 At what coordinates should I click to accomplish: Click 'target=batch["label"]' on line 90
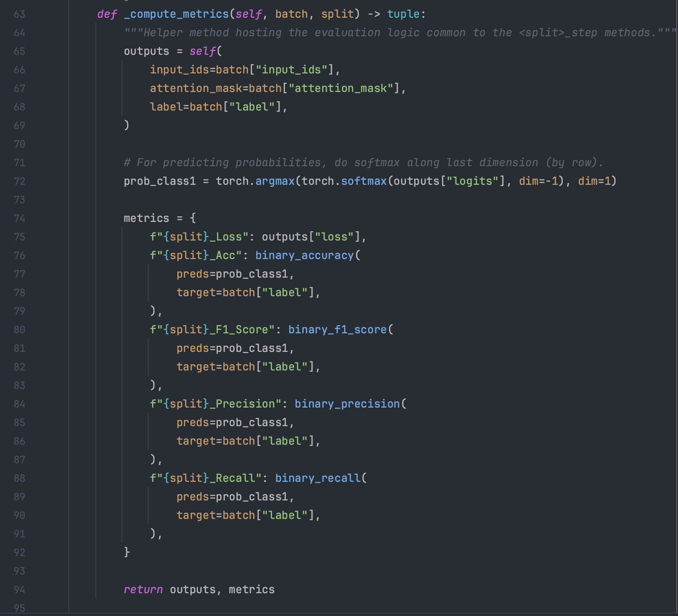245,516
